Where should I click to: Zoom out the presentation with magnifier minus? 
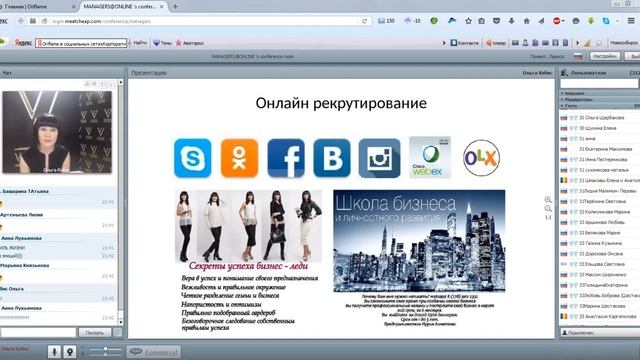[x=548, y=209]
